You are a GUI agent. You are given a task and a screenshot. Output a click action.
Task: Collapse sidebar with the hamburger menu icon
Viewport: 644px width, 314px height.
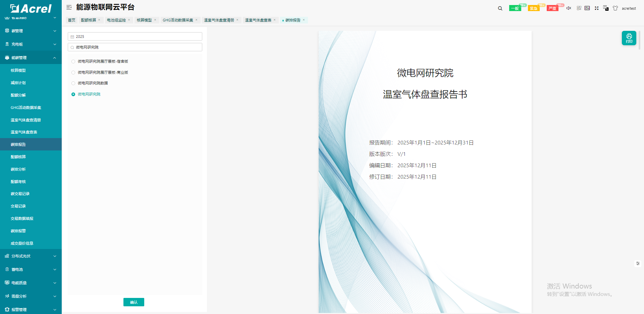coord(69,7)
